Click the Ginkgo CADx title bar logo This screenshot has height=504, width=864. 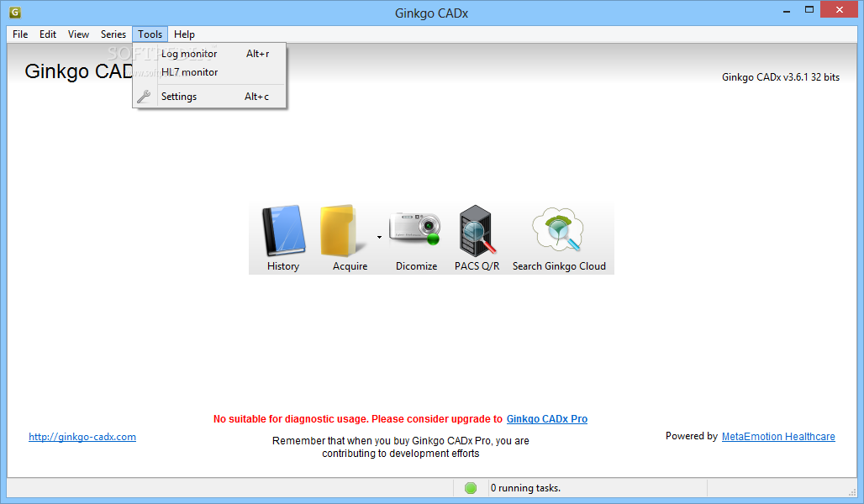click(x=15, y=12)
